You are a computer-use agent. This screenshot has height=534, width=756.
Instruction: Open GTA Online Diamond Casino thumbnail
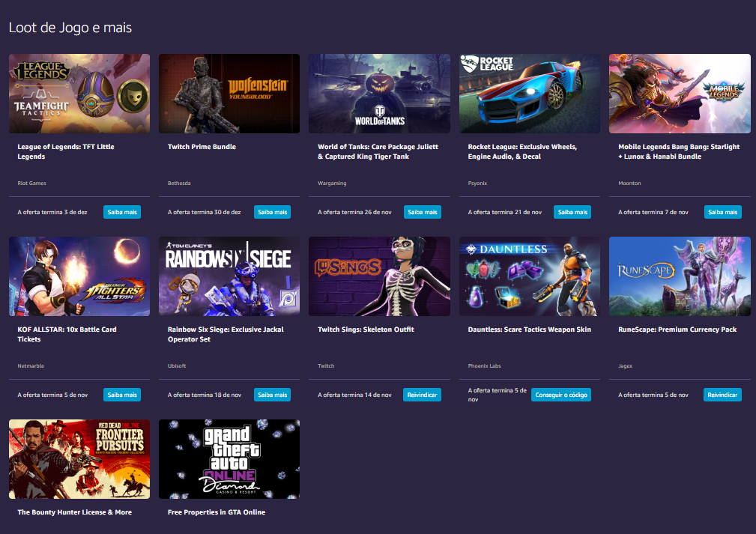[229, 459]
